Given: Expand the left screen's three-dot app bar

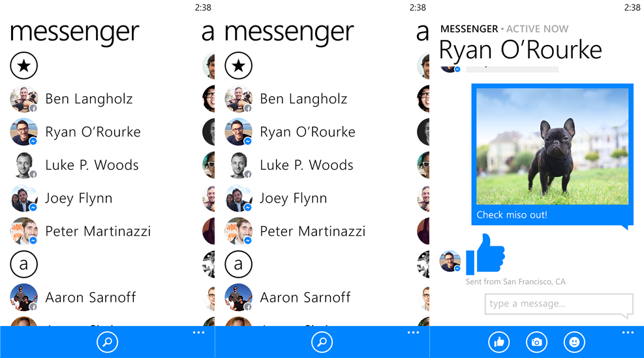Looking at the screenshot, I should [x=198, y=333].
